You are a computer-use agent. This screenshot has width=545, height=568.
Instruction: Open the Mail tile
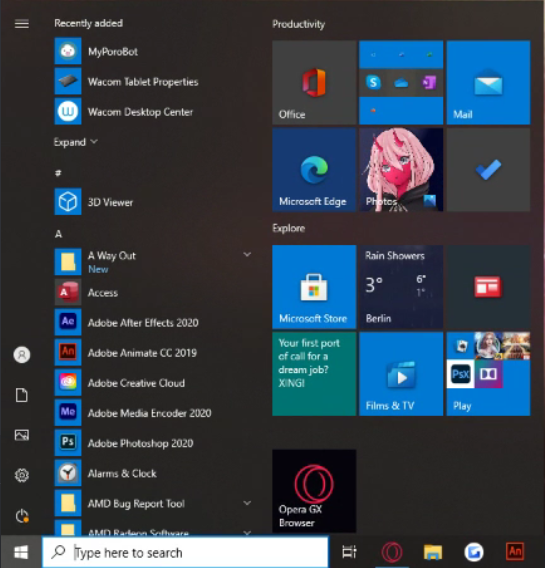coord(488,83)
